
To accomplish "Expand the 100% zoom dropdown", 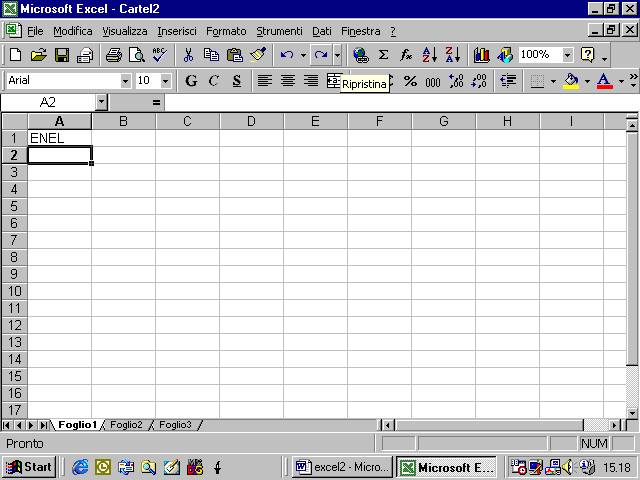I will (567, 54).
